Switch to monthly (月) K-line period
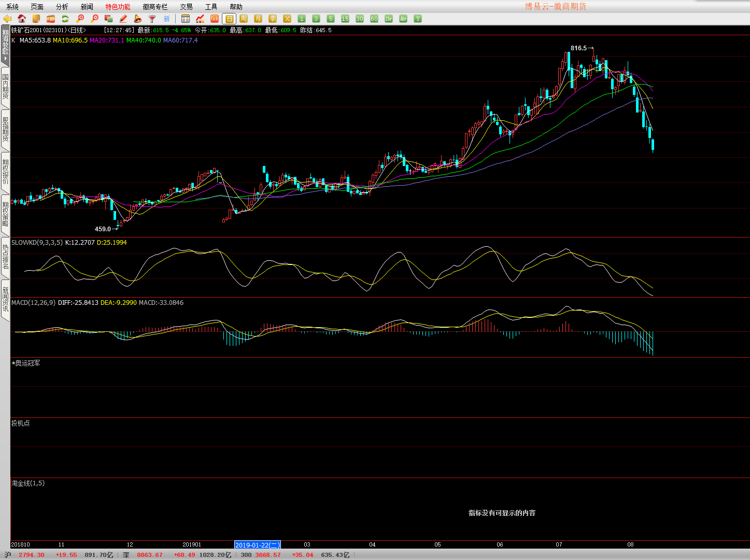750x560 pixels. (258, 19)
